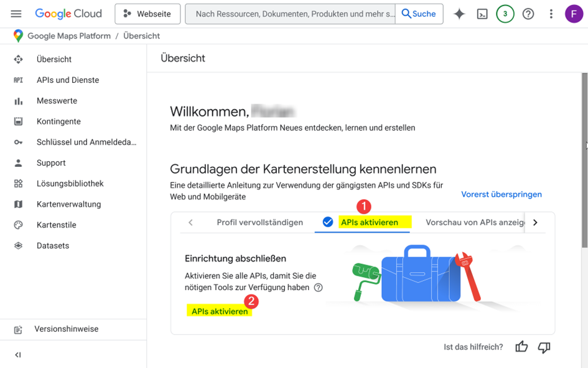
Task: Launch Gemini sparkle assistant icon
Action: pos(459,14)
